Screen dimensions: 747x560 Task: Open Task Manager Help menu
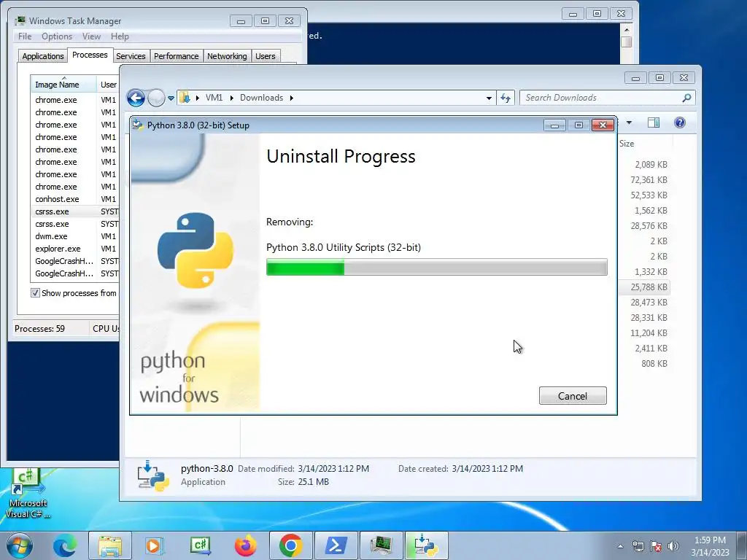pos(120,36)
